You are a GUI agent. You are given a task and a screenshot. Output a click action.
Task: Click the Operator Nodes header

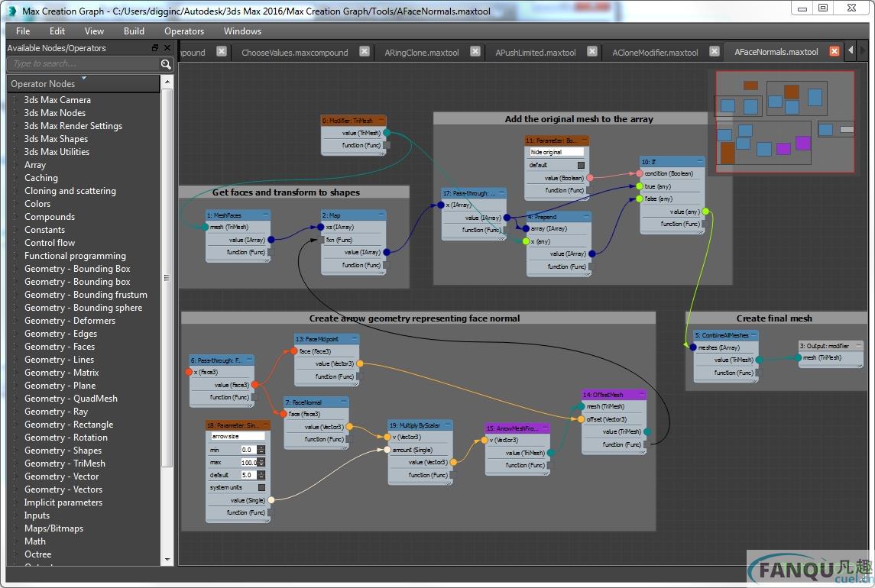point(84,84)
